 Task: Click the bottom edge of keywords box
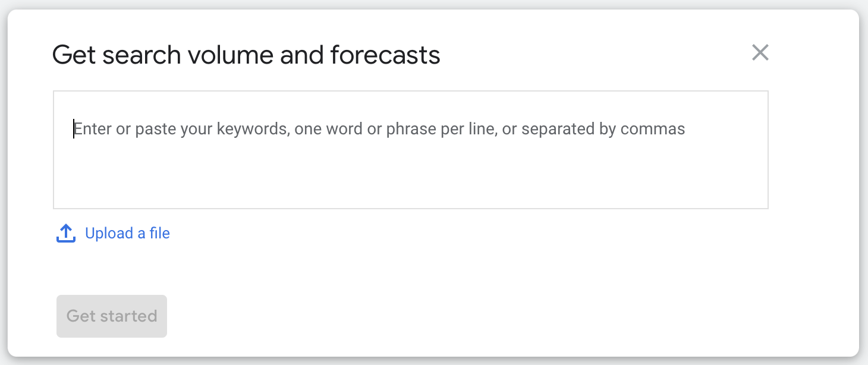click(x=411, y=208)
